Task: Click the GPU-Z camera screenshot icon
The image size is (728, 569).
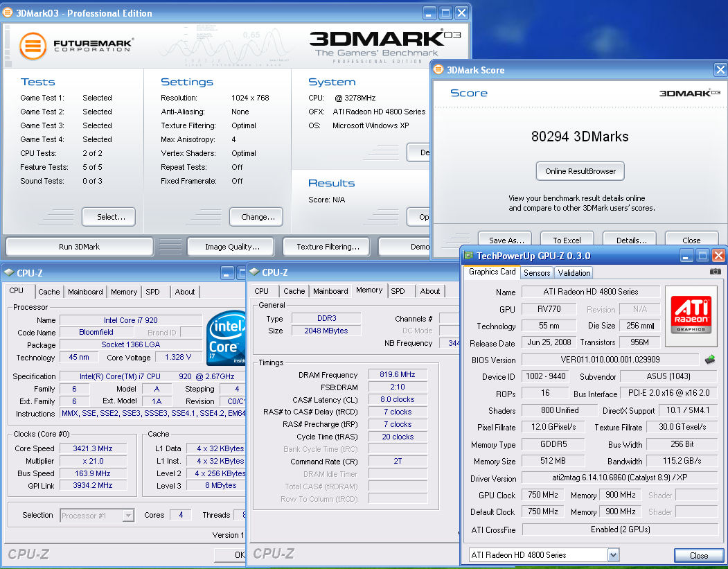Action: (x=716, y=271)
